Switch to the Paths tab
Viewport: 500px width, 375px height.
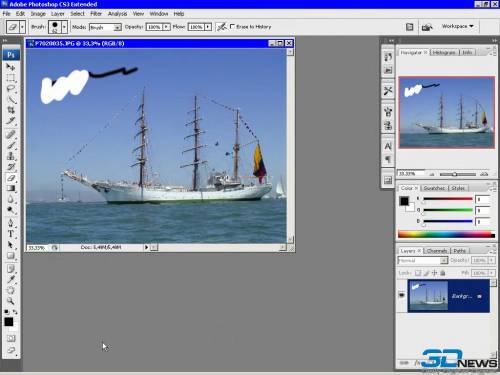click(460, 251)
